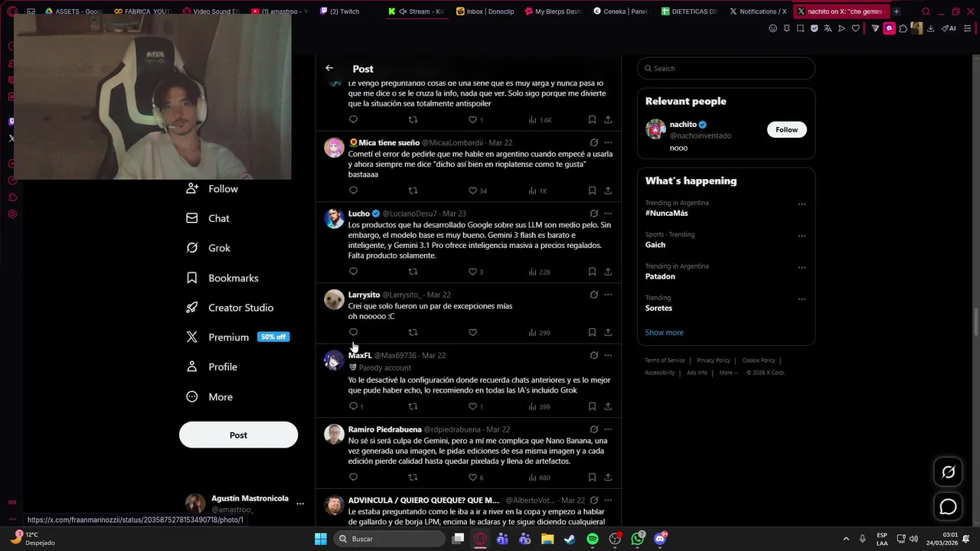Screen dimensions: 980x551
Task: Open the Privacy Policy footer link
Action: point(714,360)
